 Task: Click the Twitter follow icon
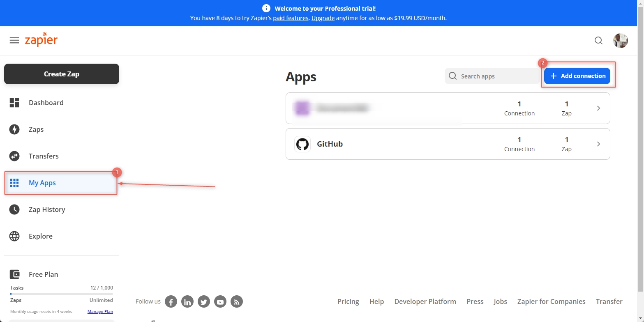pyautogui.click(x=204, y=302)
